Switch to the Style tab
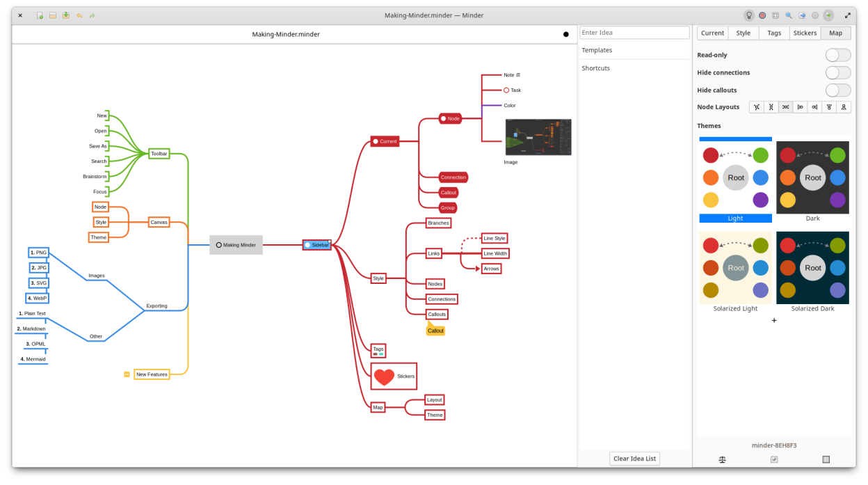Viewport: 868px width, 485px height. (743, 33)
